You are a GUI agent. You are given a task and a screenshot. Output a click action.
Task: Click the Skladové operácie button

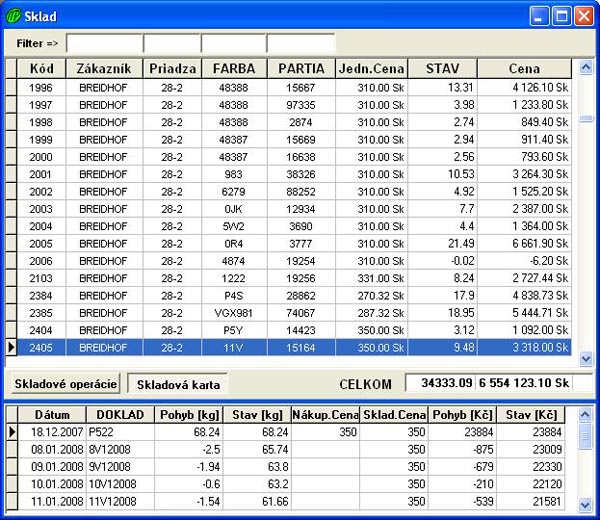[x=66, y=384]
